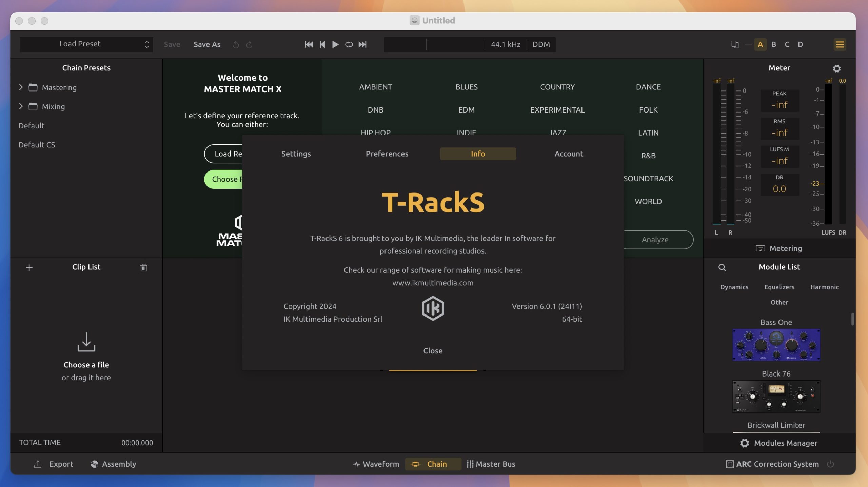The height and width of the screenshot is (487, 868).
Task: Select the Dynamics module filter tab
Action: click(x=734, y=287)
